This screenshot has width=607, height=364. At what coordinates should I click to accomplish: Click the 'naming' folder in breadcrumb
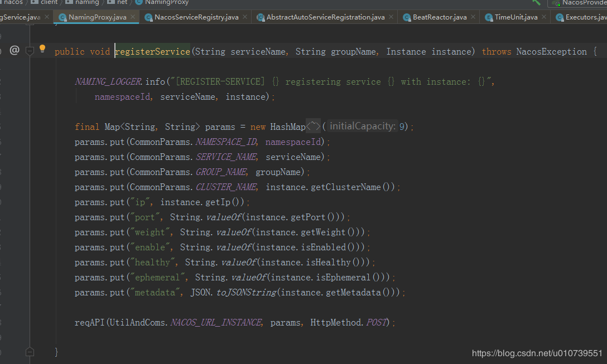[82, 2]
